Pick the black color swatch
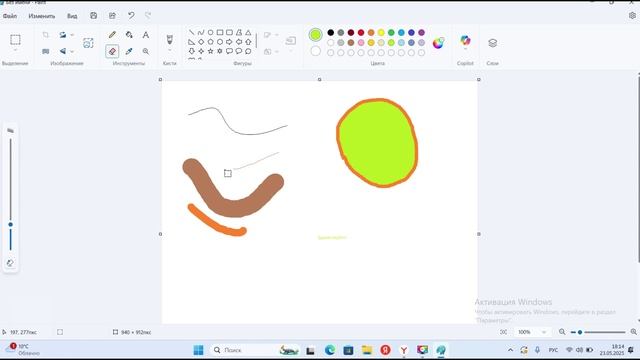The height and width of the screenshot is (360, 640). 331,33
